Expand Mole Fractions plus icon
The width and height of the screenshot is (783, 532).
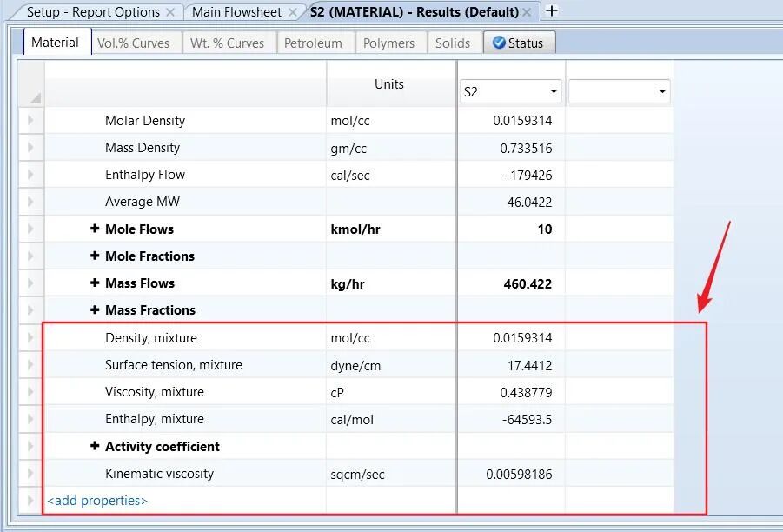coord(95,256)
